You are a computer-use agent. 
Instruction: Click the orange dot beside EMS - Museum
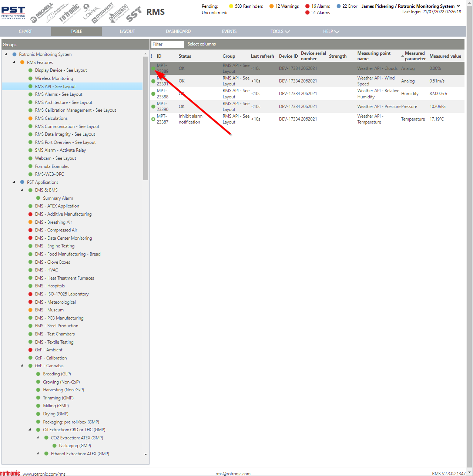[30, 310]
